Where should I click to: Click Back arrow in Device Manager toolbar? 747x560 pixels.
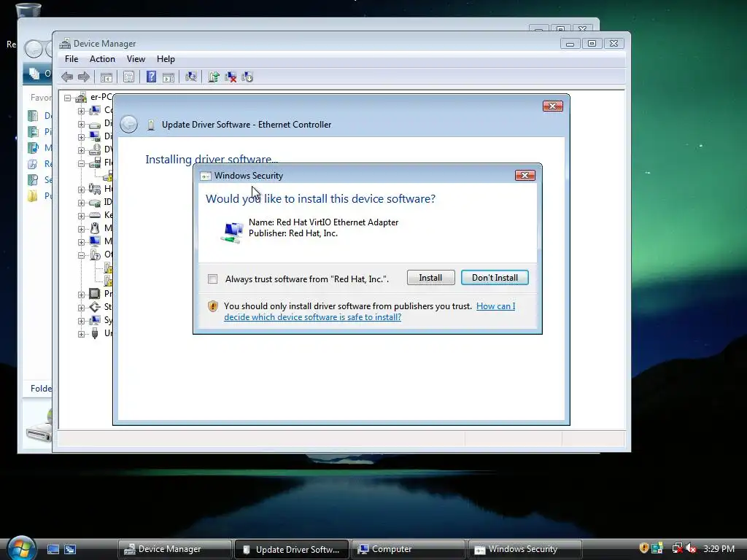pyautogui.click(x=67, y=77)
